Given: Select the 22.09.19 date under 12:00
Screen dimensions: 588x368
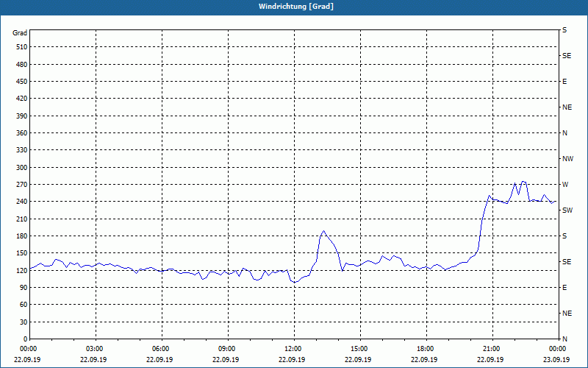Looking at the screenshot, I should (292, 360).
